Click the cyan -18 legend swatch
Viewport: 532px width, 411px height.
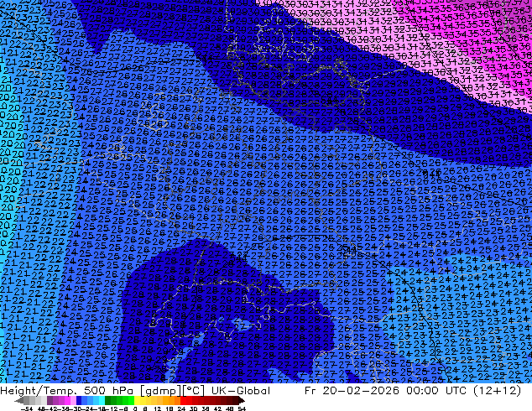pyautogui.click(x=102, y=400)
